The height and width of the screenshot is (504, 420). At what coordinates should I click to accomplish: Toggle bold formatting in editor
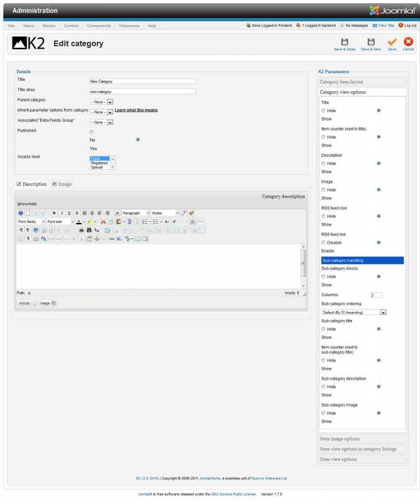[x=54, y=213]
